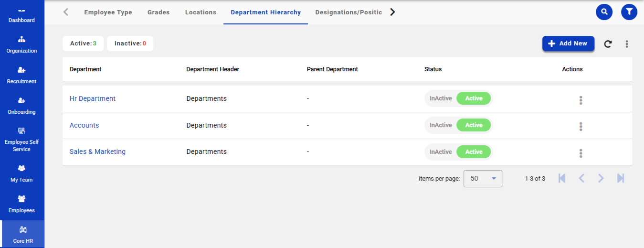This screenshot has height=248, width=644.
Task: Navigate to My Team
Action: tap(21, 173)
